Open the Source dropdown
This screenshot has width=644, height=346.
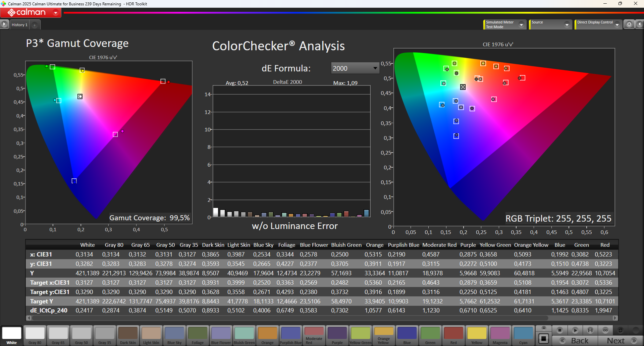pos(550,24)
